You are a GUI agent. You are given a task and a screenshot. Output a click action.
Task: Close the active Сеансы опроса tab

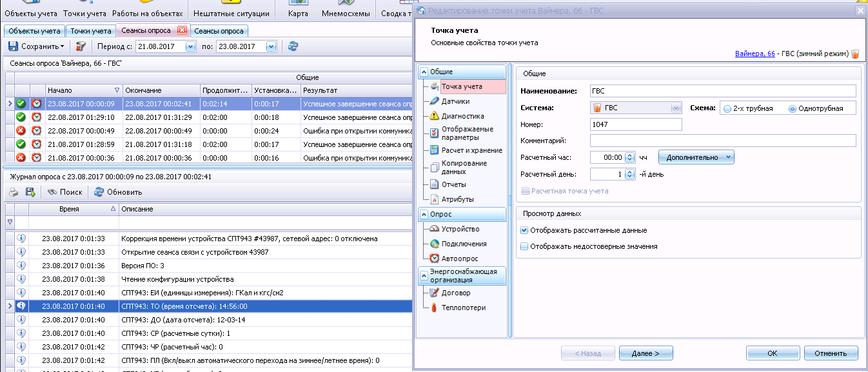[182, 30]
